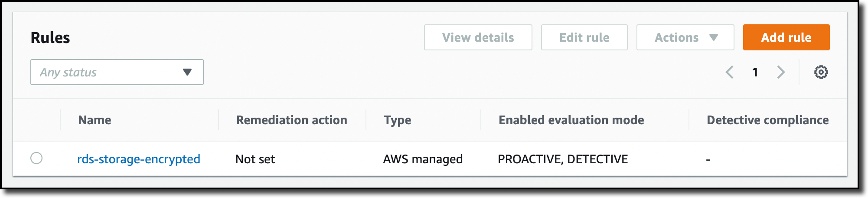This screenshot has height=198, width=868.
Task: Open the table preferences gear icon
Action: (x=821, y=72)
